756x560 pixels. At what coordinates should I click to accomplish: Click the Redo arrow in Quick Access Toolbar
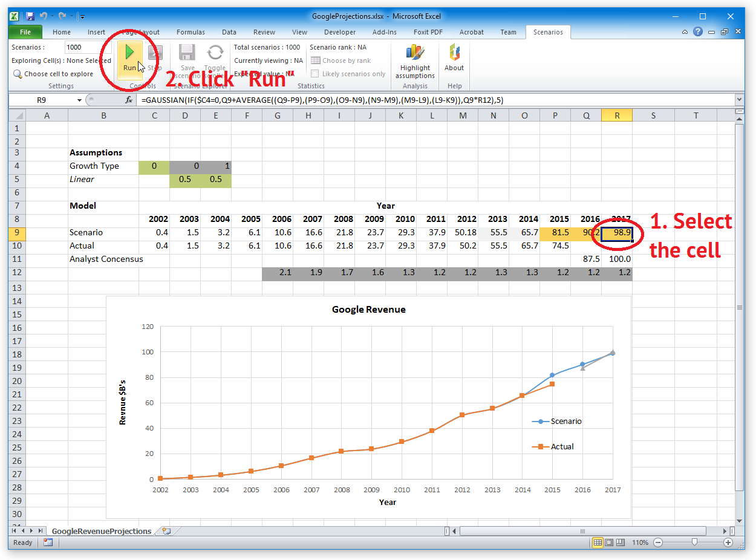coord(62,16)
